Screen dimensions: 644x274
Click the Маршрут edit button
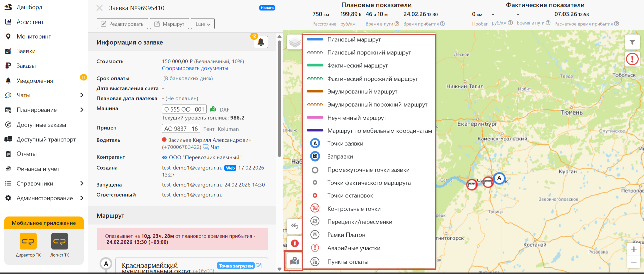point(169,24)
